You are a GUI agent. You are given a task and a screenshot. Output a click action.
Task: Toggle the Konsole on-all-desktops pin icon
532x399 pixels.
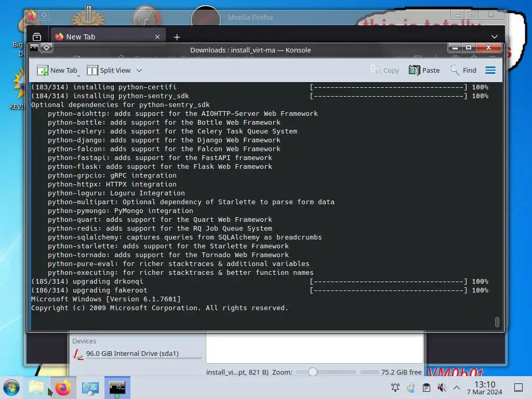tap(46, 47)
